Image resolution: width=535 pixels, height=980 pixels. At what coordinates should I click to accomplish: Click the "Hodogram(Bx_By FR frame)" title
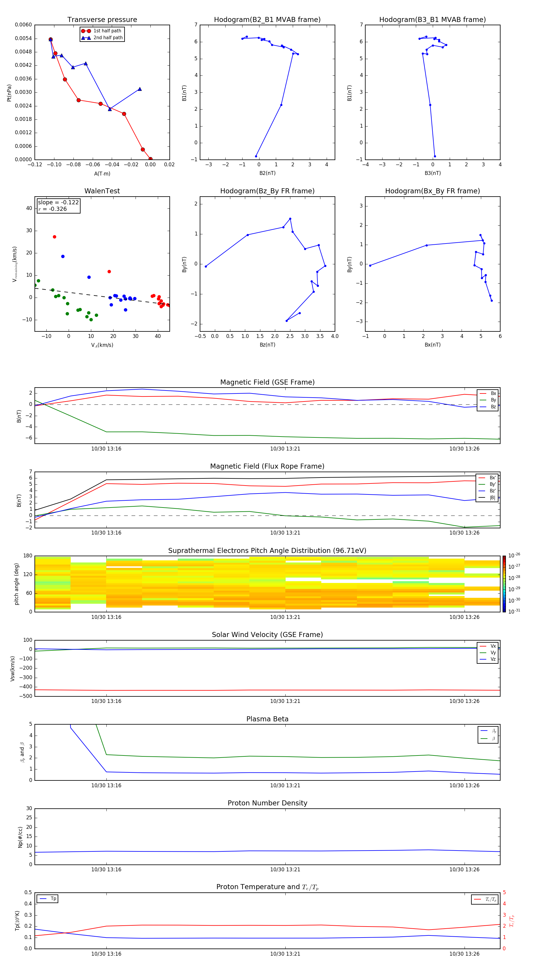(x=432, y=191)
